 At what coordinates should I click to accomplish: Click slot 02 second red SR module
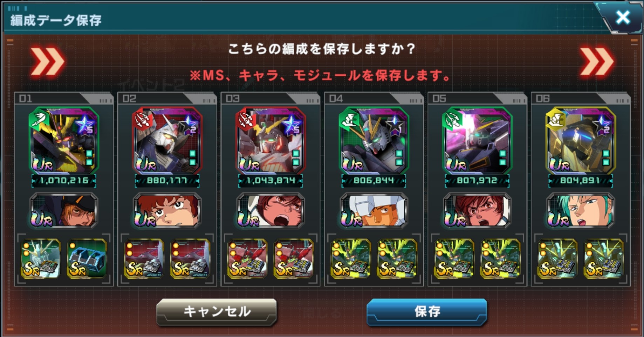[190, 259]
